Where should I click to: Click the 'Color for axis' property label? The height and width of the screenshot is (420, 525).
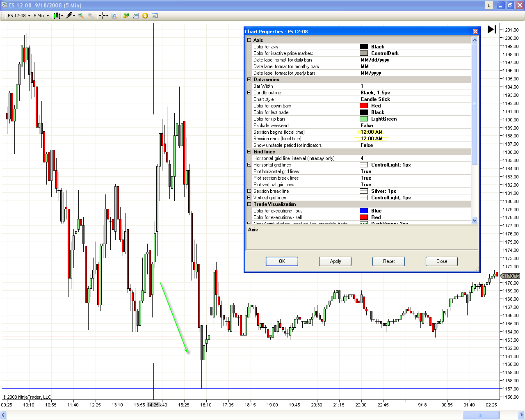[266, 47]
